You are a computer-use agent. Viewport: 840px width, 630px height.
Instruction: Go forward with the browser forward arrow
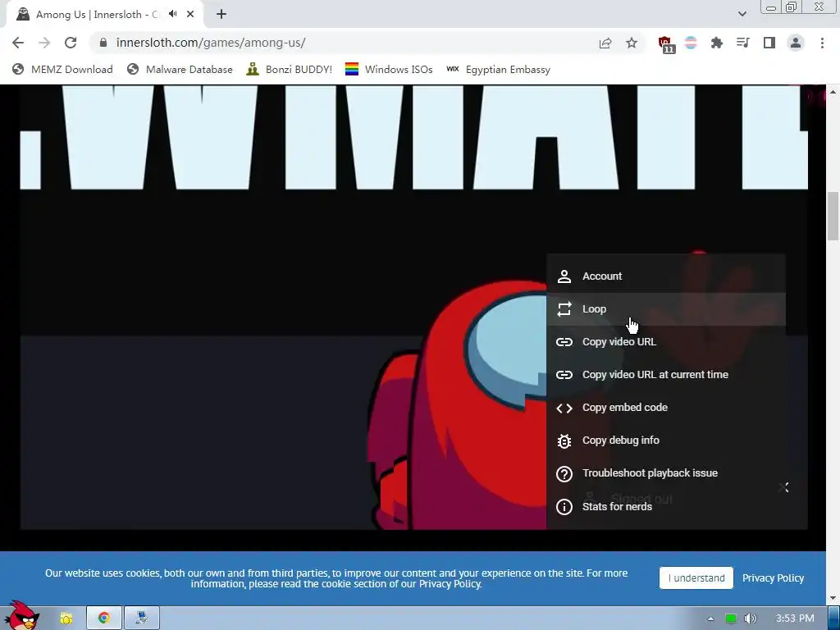[x=44, y=43]
